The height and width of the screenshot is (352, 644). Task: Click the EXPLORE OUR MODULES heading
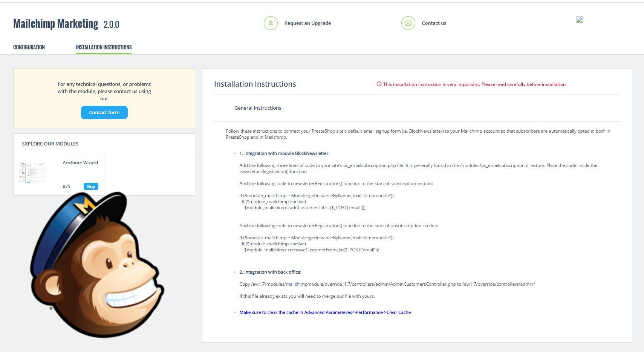coord(50,144)
